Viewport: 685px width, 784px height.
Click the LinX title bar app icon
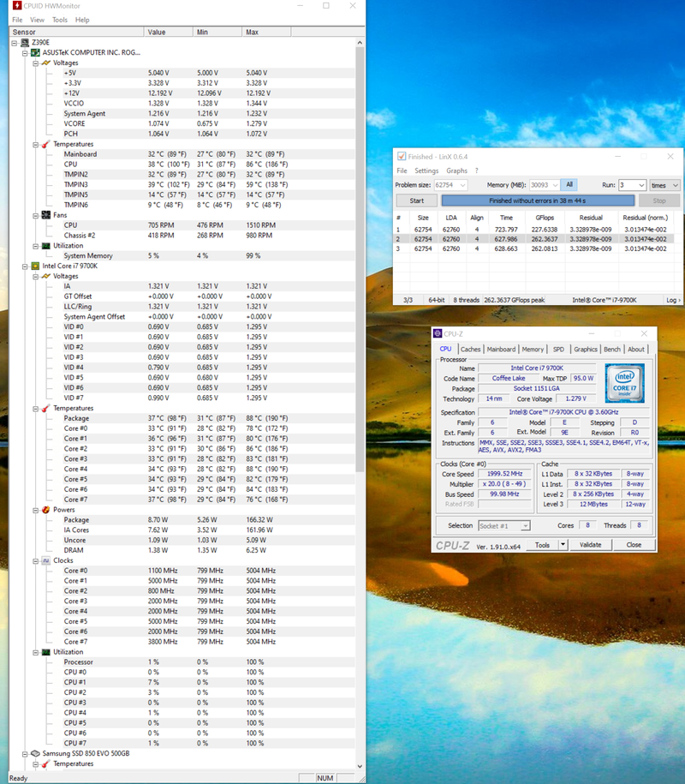(x=402, y=157)
